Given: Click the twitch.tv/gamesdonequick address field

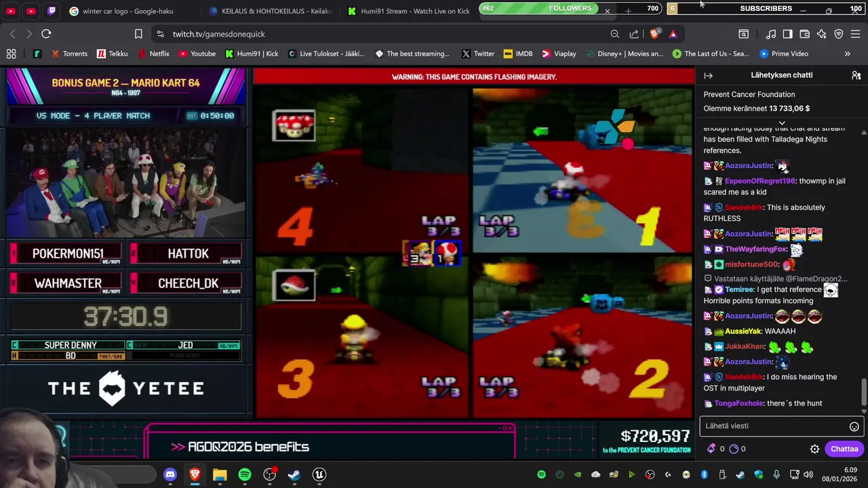Looking at the screenshot, I should tap(380, 34).
